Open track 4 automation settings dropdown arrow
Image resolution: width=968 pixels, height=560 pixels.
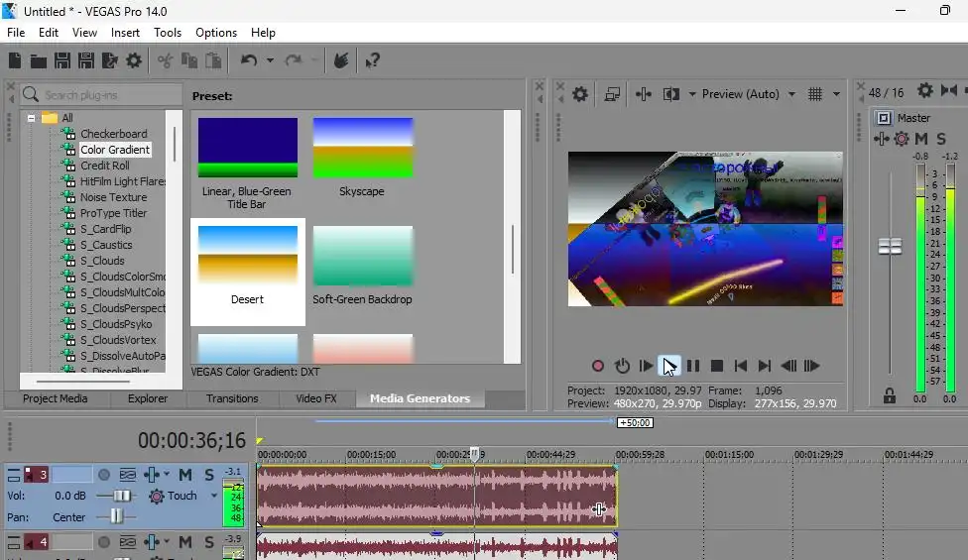click(x=166, y=542)
